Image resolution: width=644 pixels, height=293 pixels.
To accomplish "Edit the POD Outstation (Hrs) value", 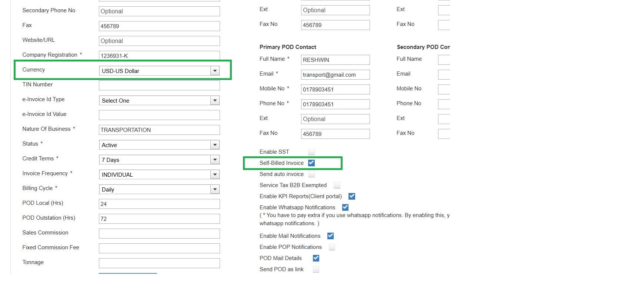I will 159,219.
